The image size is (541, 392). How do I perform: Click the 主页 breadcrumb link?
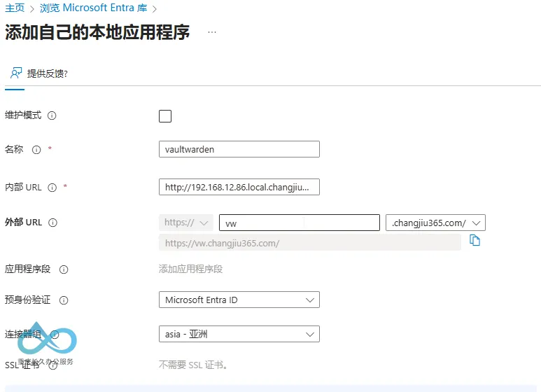[15, 8]
